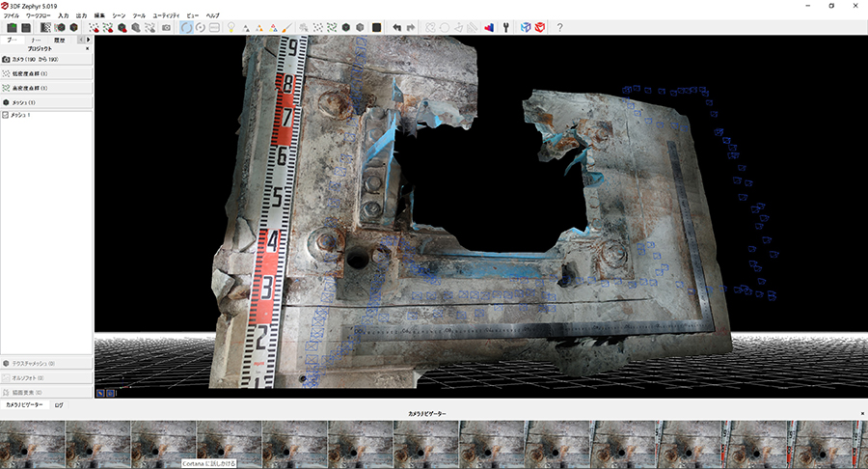Click the redo arrow icon

point(411,27)
